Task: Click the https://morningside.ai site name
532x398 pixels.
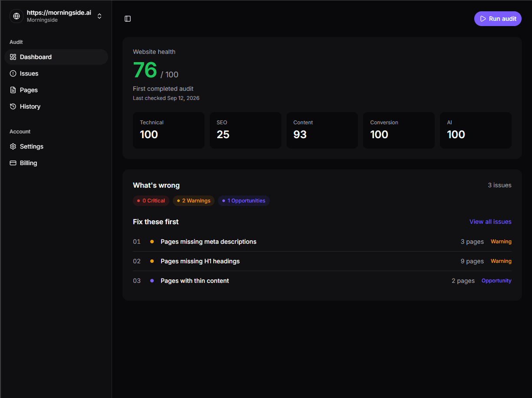Action: coord(59,13)
